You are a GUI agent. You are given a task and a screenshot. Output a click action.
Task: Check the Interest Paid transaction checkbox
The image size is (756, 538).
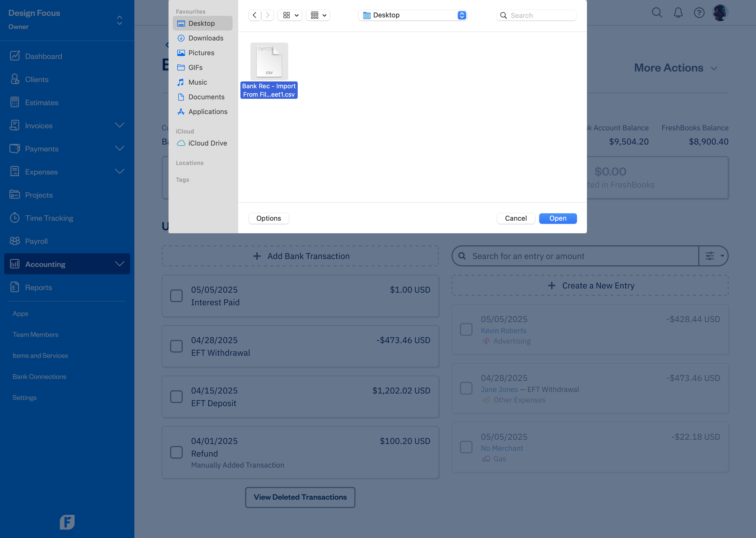(x=176, y=296)
